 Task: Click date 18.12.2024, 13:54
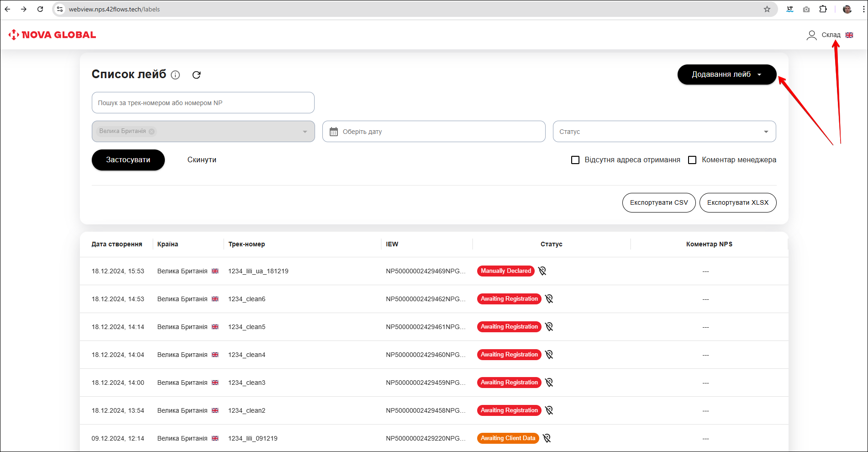118,410
